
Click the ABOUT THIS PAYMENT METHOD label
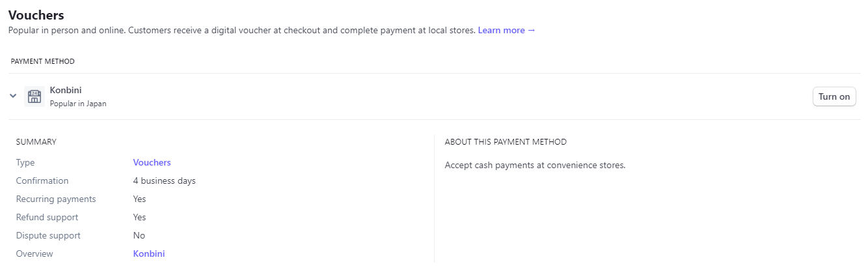pyautogui.click(x=506, y=141)
